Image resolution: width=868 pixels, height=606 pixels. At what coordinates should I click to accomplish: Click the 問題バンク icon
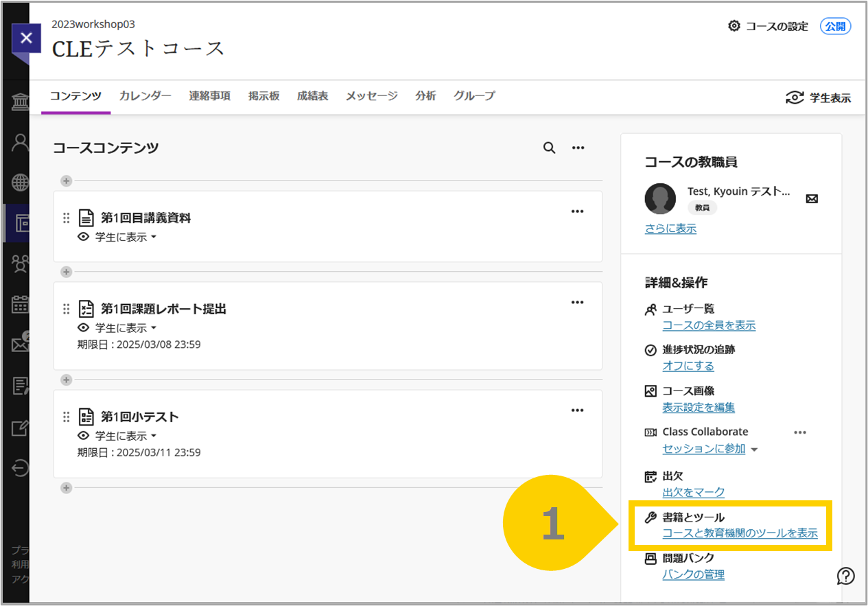650,559
